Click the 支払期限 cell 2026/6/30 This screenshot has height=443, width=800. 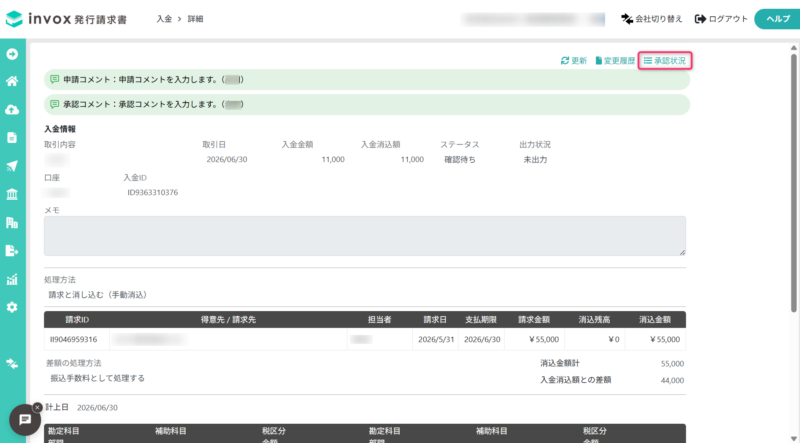[482, 339]
